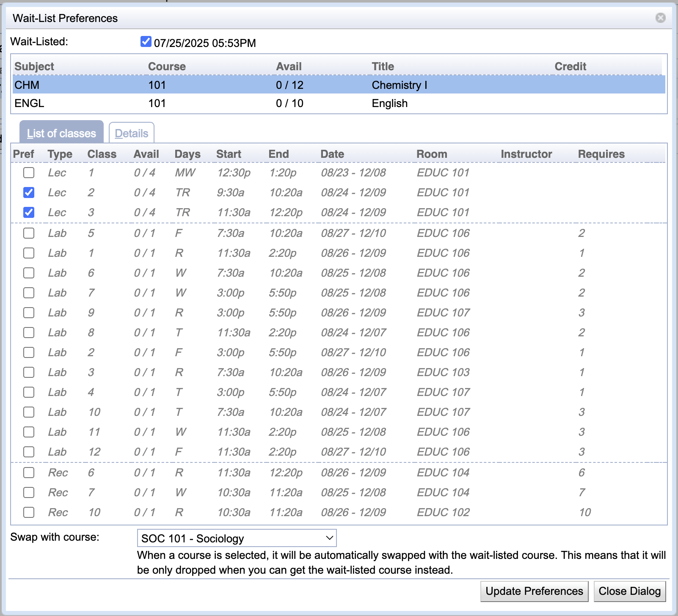Click the Update Preferences button
Image resolution: width=678 pixels, height=616 pixels.
coord(534,591)
